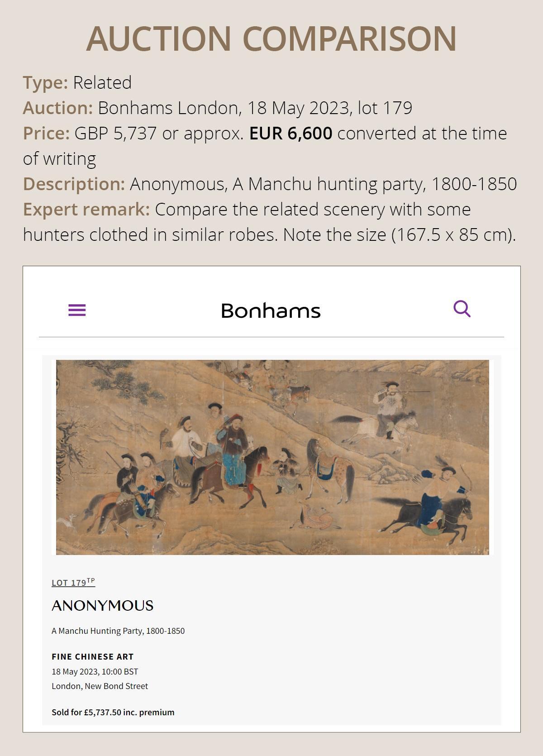This screenshot has width=543, height=756.
Task: Click the AUCTION COMPARISON heading
Action: tap(271, 38)
